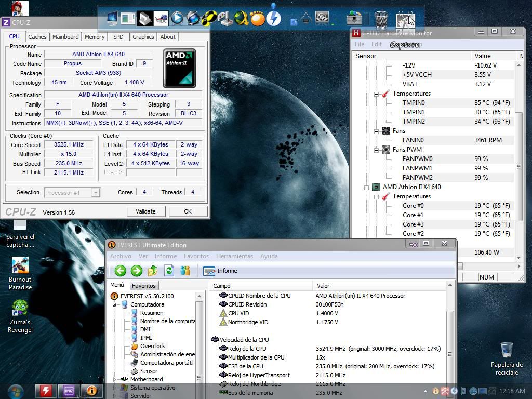Open the blue media player dock icon
This screenshot has width=532, height=399.
click(x=177, y=18)
